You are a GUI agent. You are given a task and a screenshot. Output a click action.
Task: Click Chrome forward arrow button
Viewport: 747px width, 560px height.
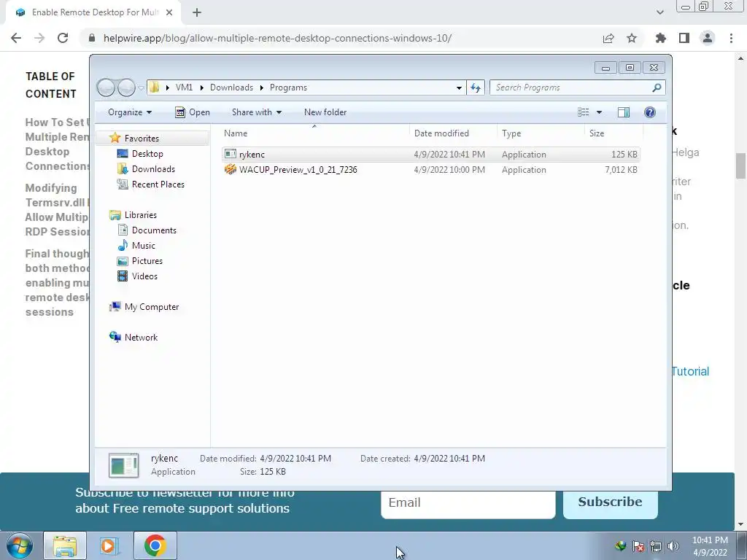click(x=39, y=38)
